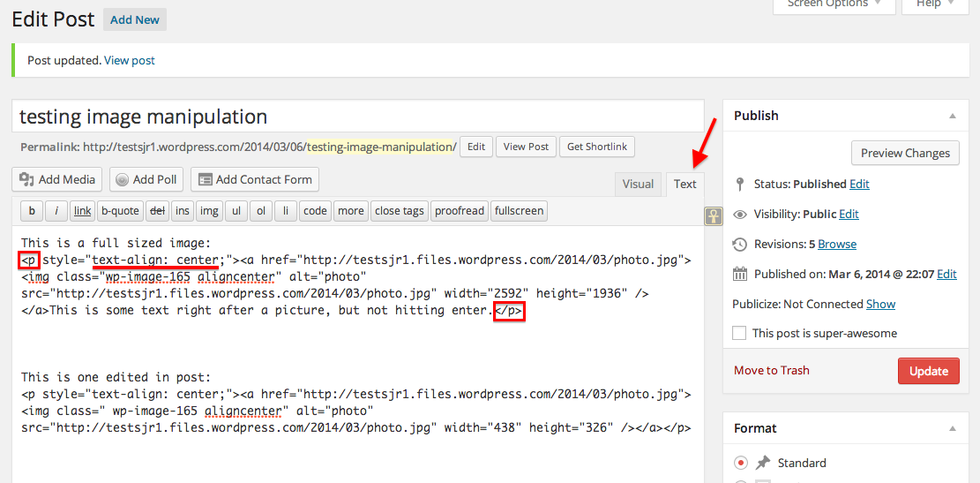Click the red Update button
Image resolution: width=980 pixels, height=483 pixels.
(x=928, y=371)
